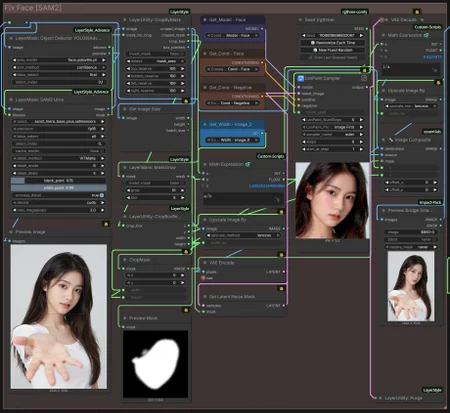Increase offset_x in the Image Composite node

[435, 182]
